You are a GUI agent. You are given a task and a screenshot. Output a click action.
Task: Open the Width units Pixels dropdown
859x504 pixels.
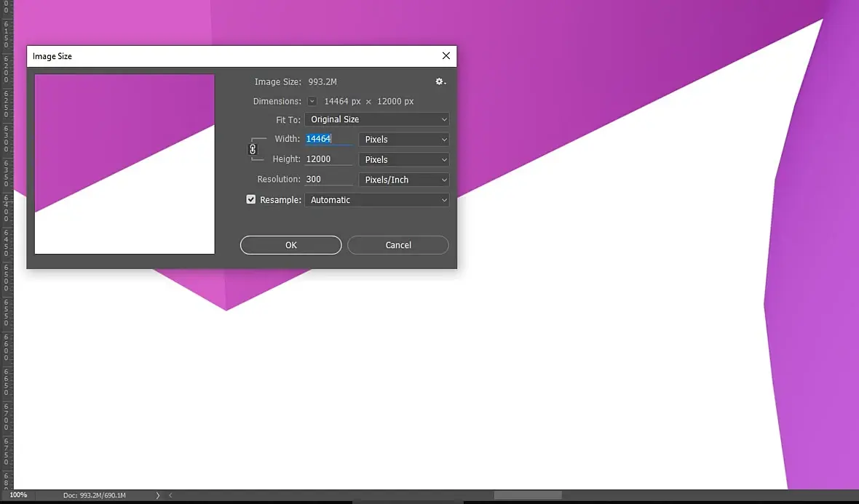pyautogui.click(x=404, y=140)
